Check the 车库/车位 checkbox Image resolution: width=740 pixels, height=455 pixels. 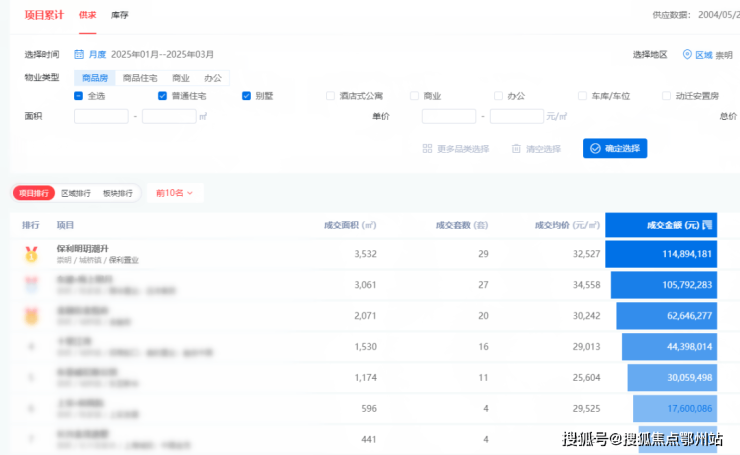coord(582,96)
